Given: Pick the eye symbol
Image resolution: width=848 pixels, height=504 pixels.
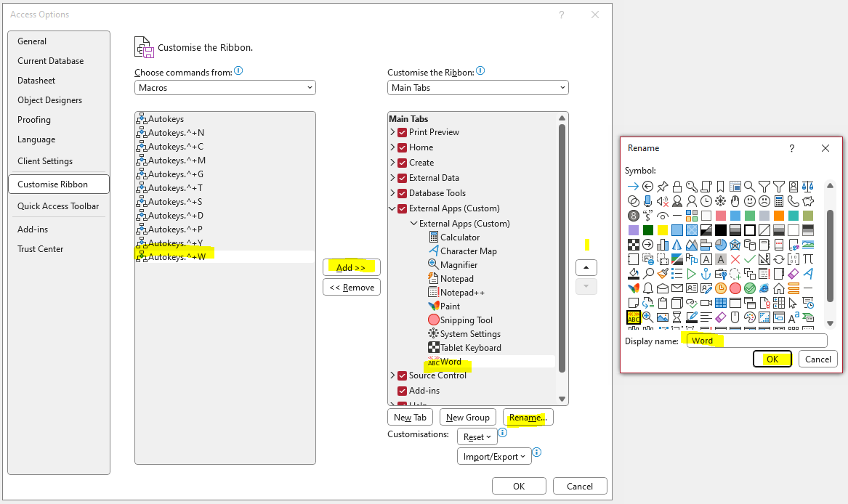Looking at the screenshot, I should click(x=663, y=216).
